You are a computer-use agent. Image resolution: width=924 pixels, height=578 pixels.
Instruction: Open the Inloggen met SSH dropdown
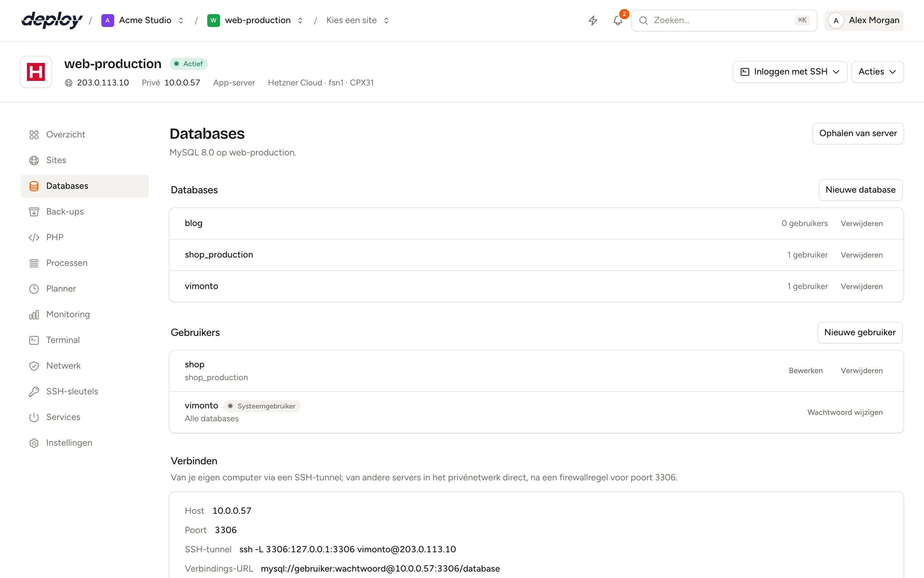(790, 72)
